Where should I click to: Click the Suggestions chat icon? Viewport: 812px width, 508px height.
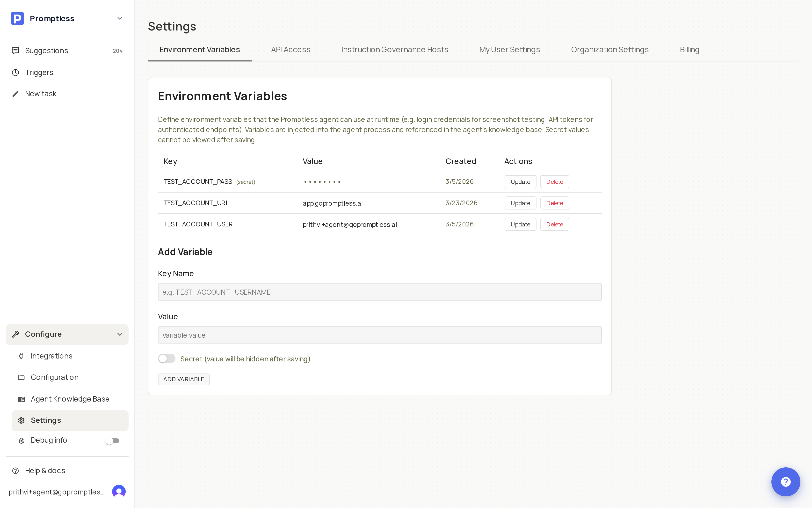[x=15, y=51]
